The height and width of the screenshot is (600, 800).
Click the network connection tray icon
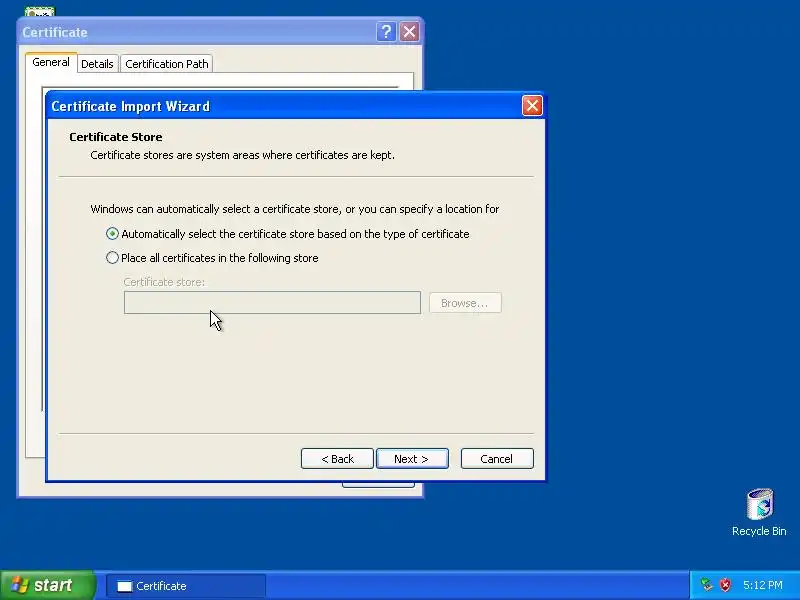coord(706,585)
